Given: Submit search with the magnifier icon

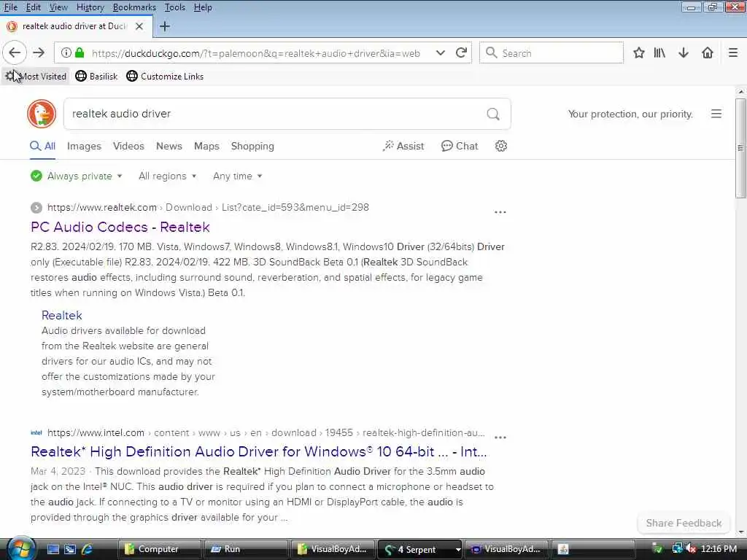Looking at the screenshot, I should (x=493, y=114).
